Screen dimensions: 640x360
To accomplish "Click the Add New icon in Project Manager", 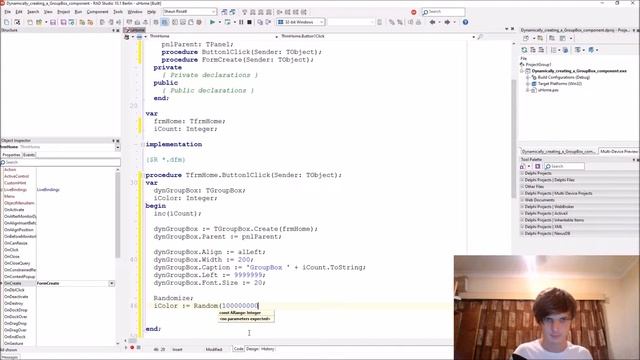I will (526, 38).
